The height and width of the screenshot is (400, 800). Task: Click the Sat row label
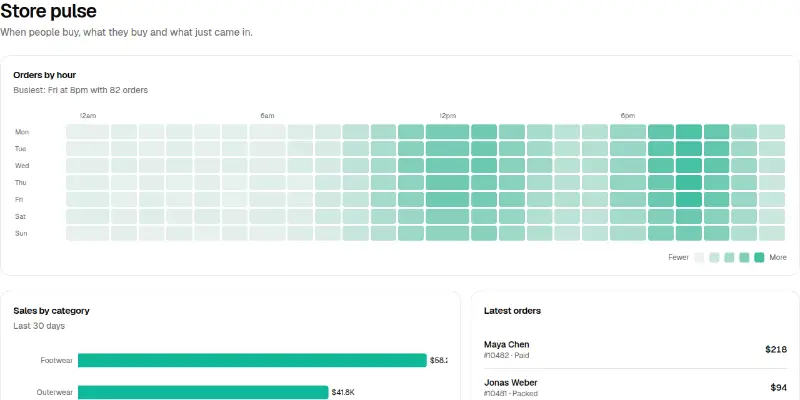tap(20, 216)
